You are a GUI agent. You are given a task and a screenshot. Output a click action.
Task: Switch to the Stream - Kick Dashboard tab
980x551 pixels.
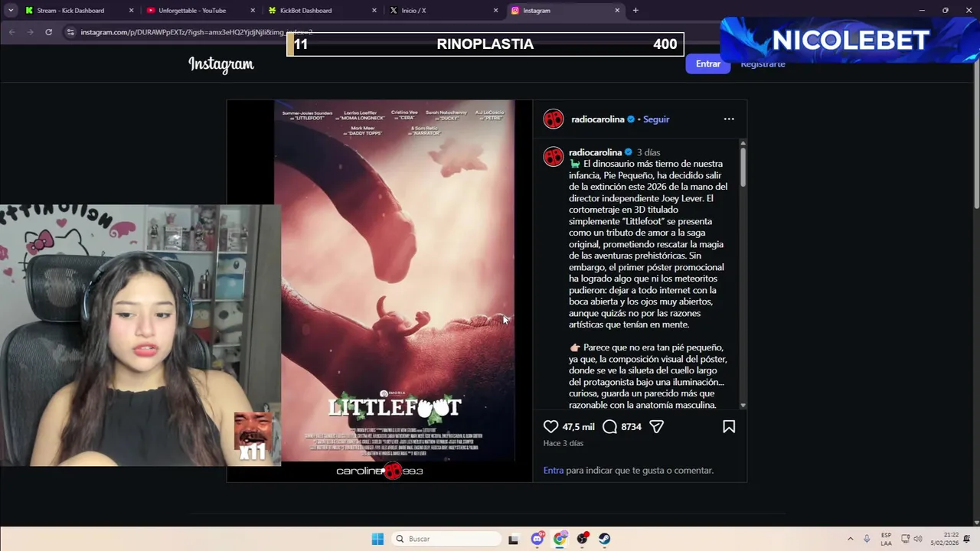tap(80, 10)
